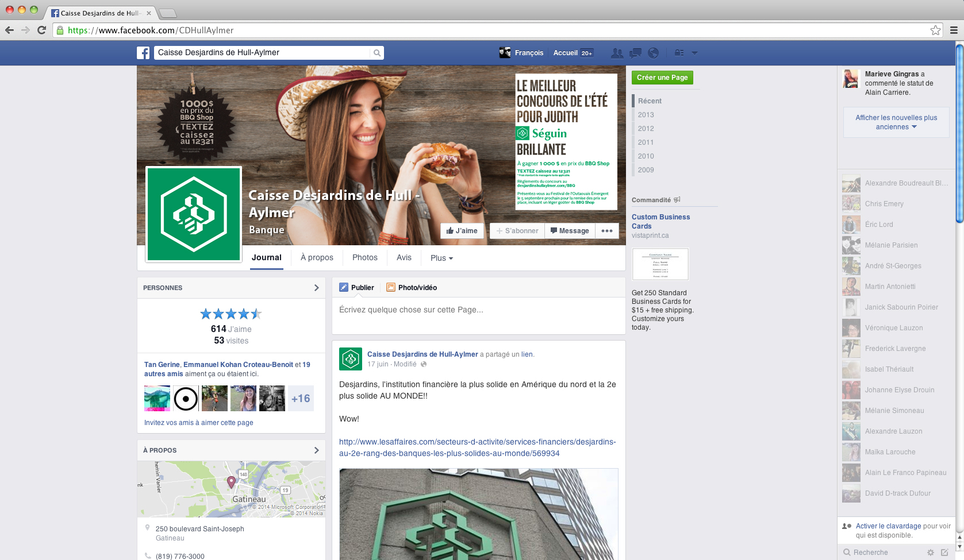The width and height of the screenshot is (964, 560).
Task: Open the Journal tab
Action: 267,258
